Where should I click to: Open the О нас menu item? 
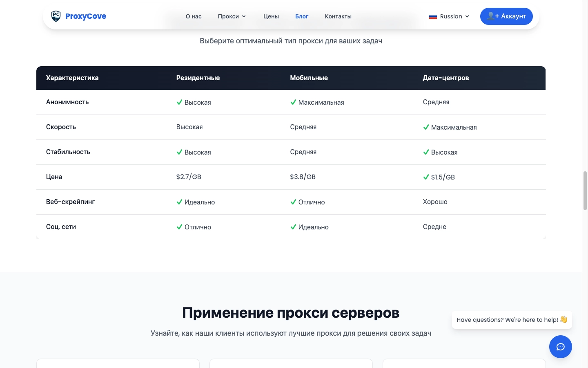(x=194, y=16)
